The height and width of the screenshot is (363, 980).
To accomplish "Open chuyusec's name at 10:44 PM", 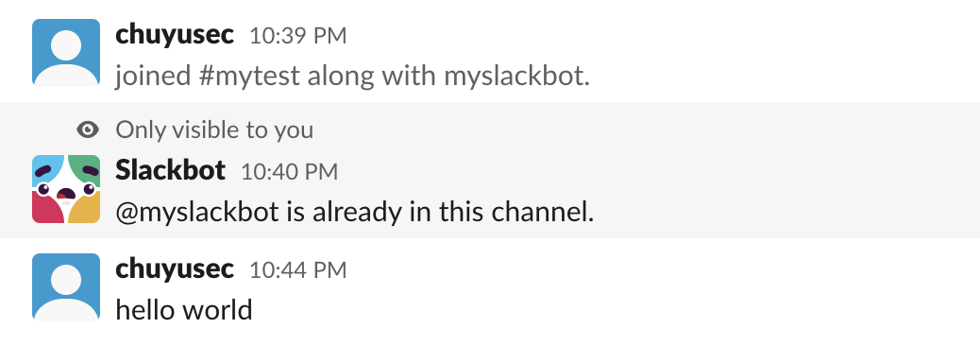I will (175, 269).
